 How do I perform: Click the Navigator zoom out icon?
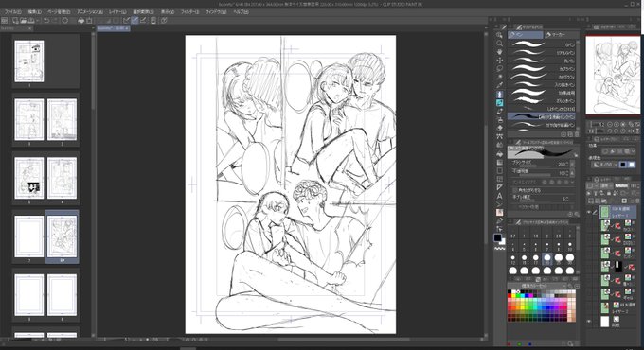point(610,124)
